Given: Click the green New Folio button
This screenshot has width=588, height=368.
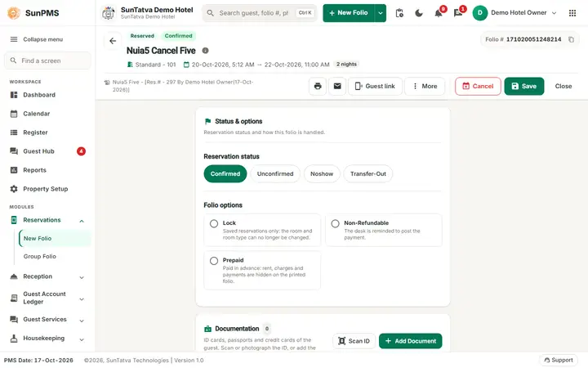Looking at the screenshot, I should point(349,13).
